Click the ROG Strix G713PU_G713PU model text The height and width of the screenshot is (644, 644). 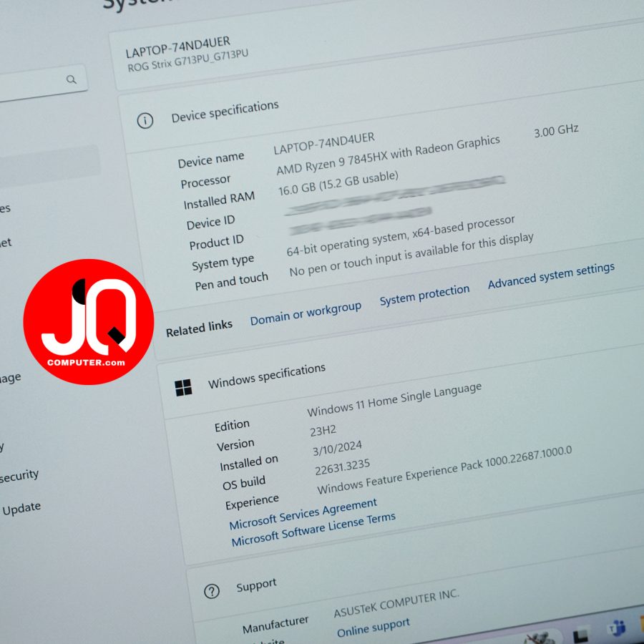pyautogui.click(x=187, y=61)
